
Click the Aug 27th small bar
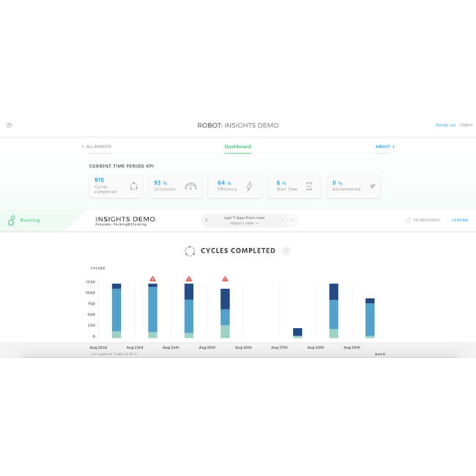pos(297,333)
